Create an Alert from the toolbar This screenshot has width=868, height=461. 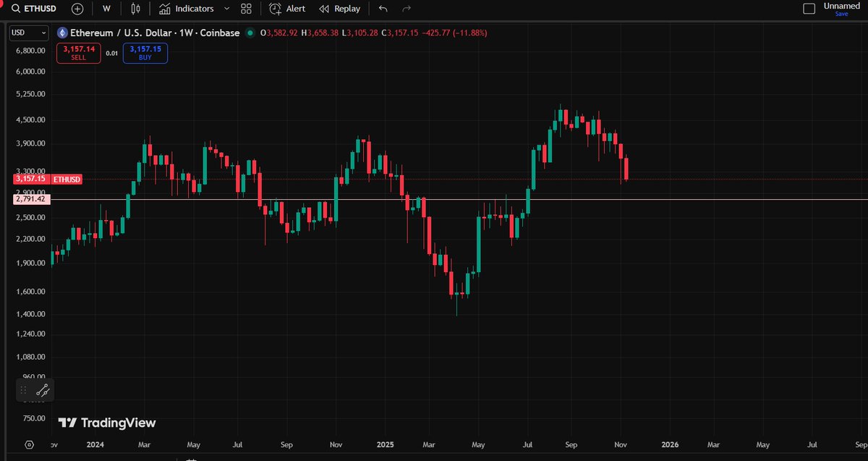(287, 9)
